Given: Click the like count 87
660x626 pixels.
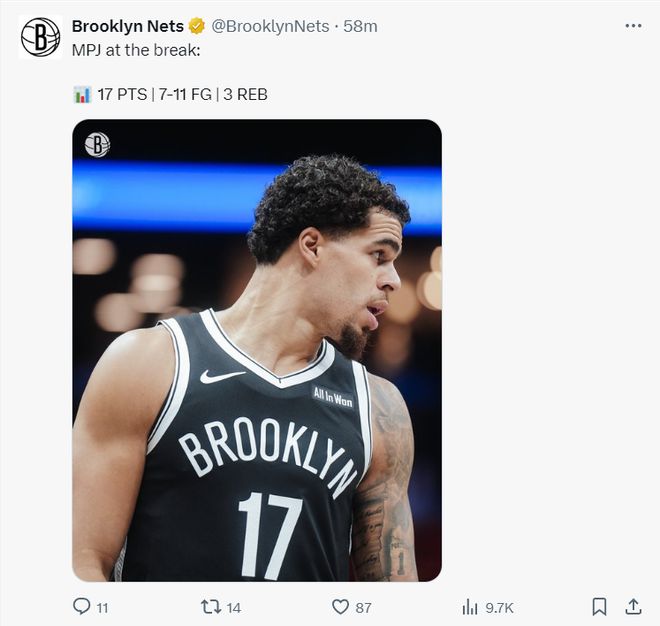Looking at the screenshot, I should (x=363, y=607).
